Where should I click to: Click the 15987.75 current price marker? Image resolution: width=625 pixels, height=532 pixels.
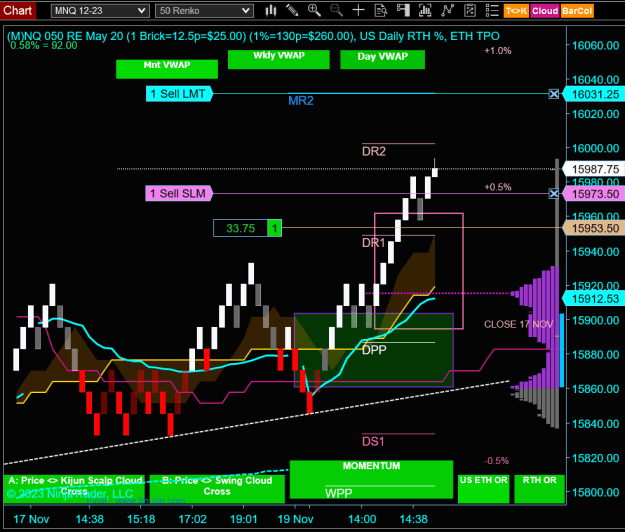click(594, 169)
